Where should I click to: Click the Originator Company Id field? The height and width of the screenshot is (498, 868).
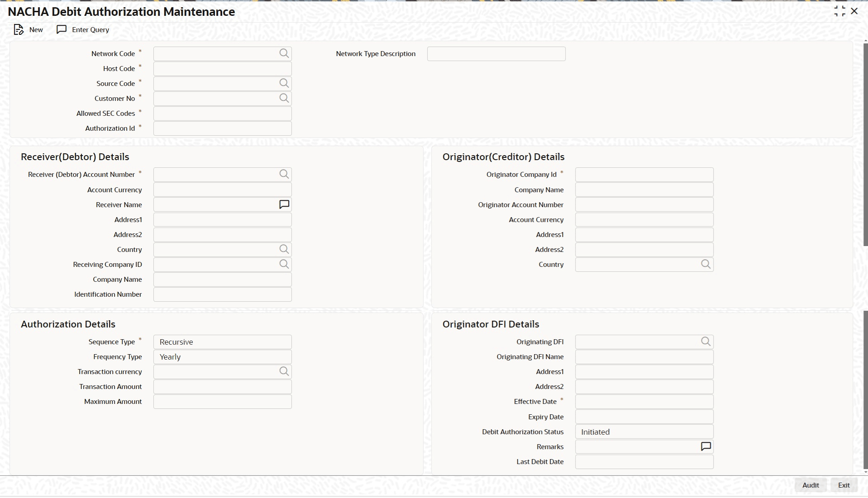coord(644,175)
